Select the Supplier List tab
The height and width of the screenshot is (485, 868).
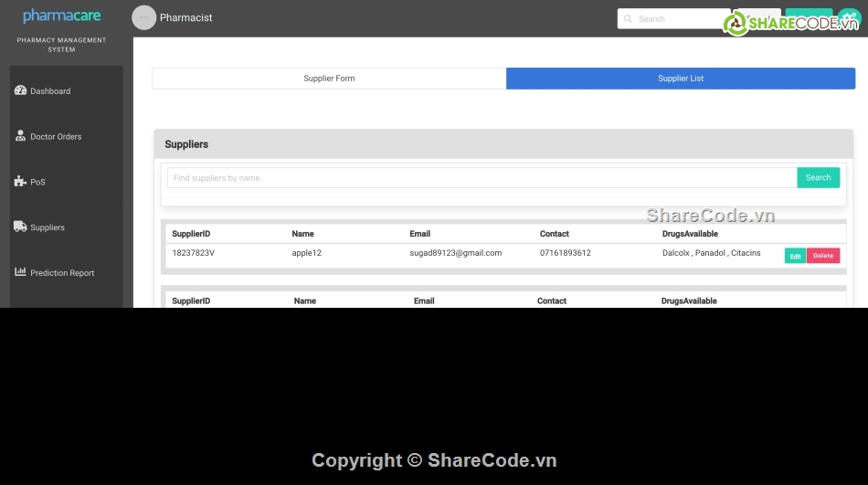coord(681,79)
